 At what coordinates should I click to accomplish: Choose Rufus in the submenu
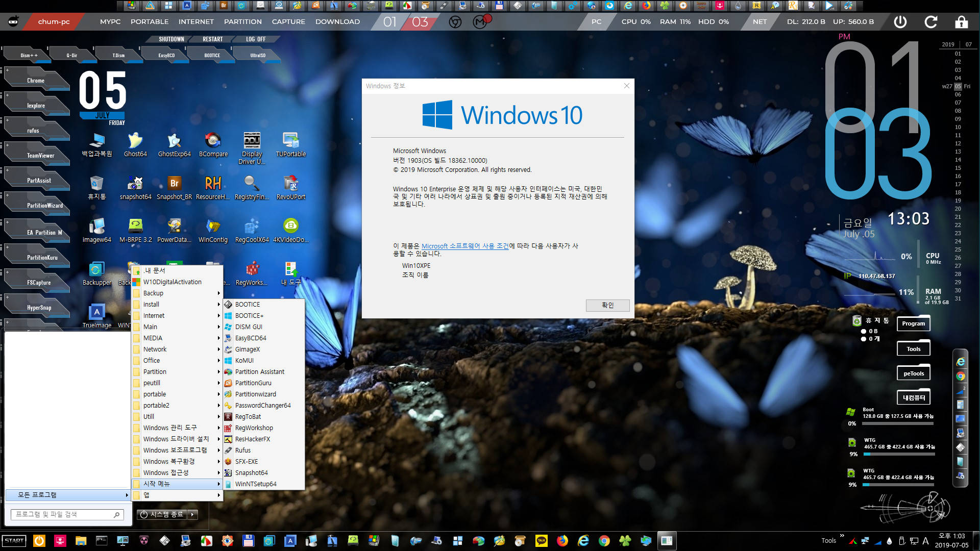[x=264, y=450]
